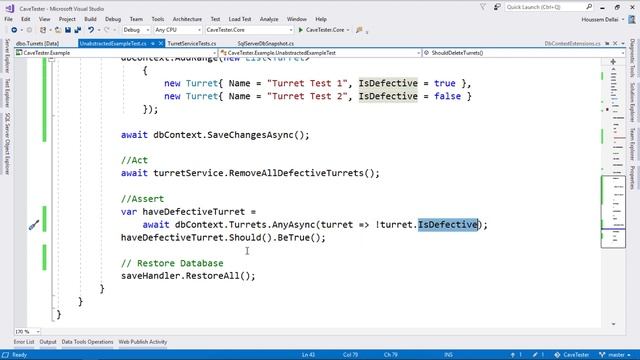This screenshot has width=640, height=360.
Task: Open the UnabstractedExampleTest type navigation dropdown
Action: 320,53
